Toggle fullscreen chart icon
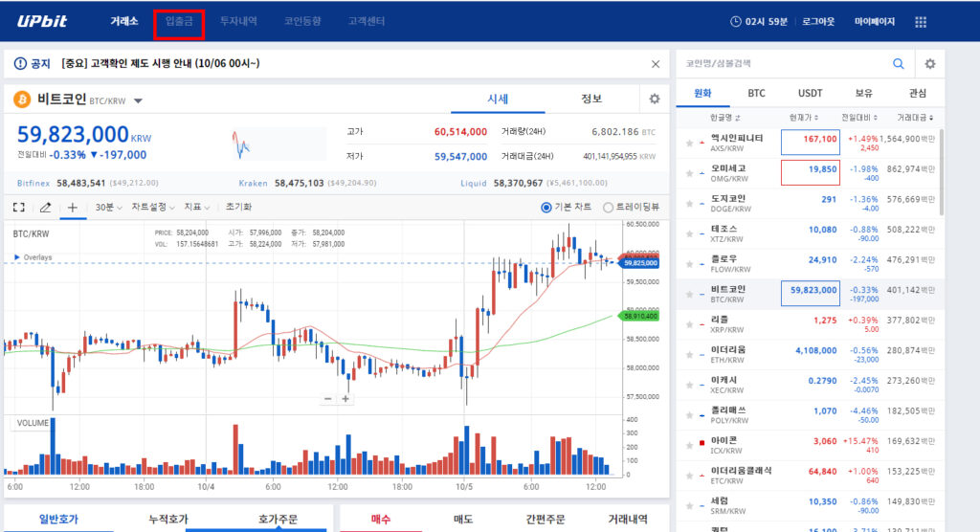Screen dimensions: 980x532 (19, 207)
